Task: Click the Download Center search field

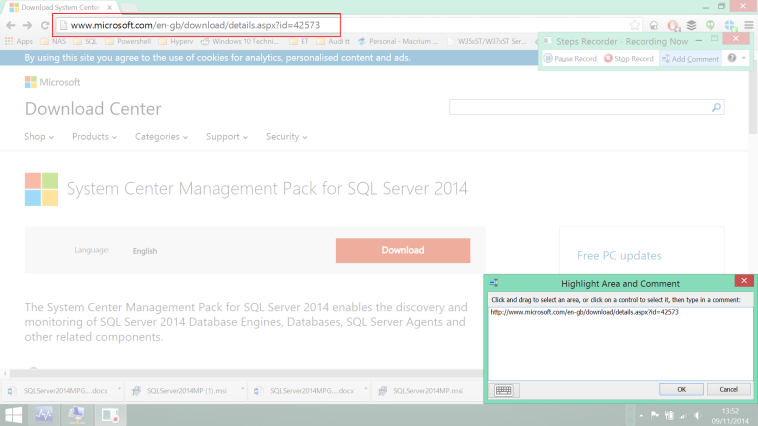Action: tap(580, 107)
